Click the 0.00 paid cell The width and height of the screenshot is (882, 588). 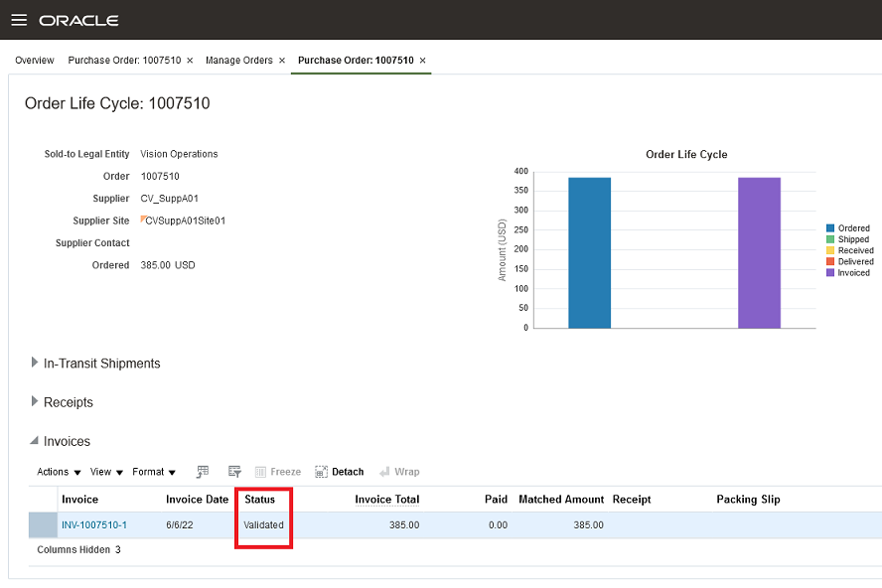[x=498, y=525]
